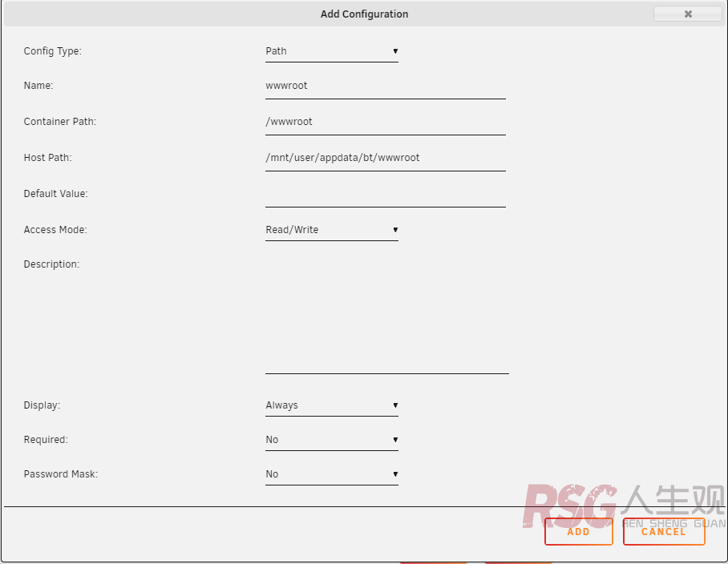This screenshot has height=564, width=728.
Task: Open the Password Mask dropdown
Action: point(331,474)
